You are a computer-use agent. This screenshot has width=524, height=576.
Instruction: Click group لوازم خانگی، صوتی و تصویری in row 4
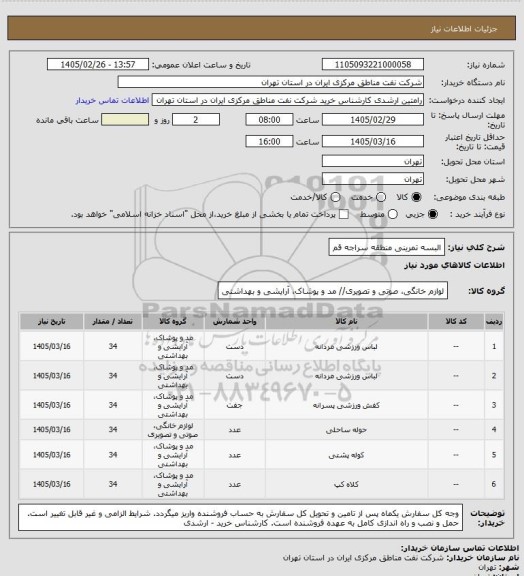tap(173, 430)
